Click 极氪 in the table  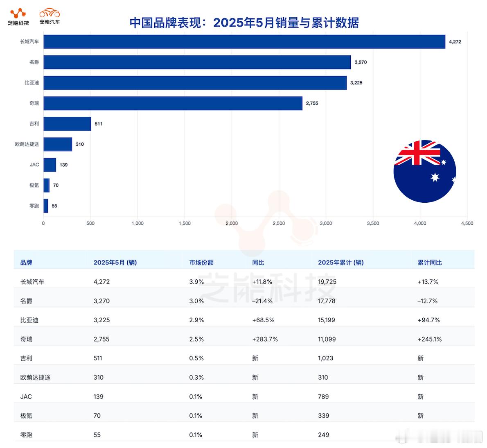tap(27, 416)
